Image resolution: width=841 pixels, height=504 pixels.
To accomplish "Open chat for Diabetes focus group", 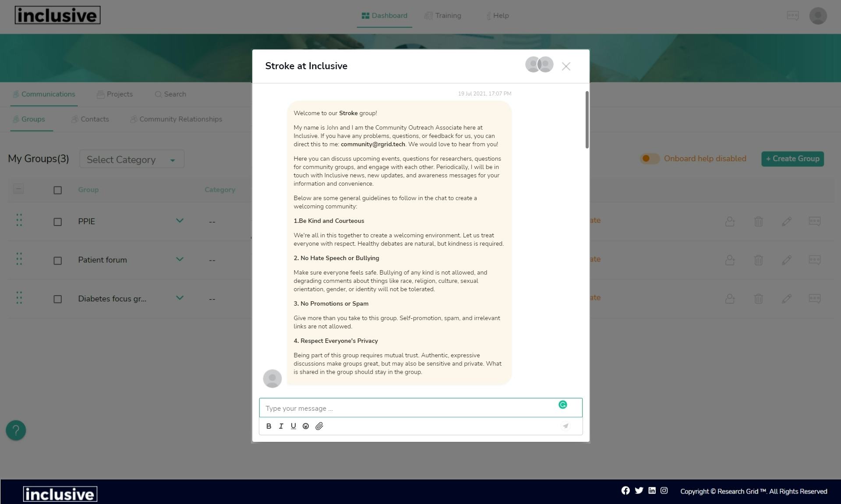I will click(x=815, y=298).
